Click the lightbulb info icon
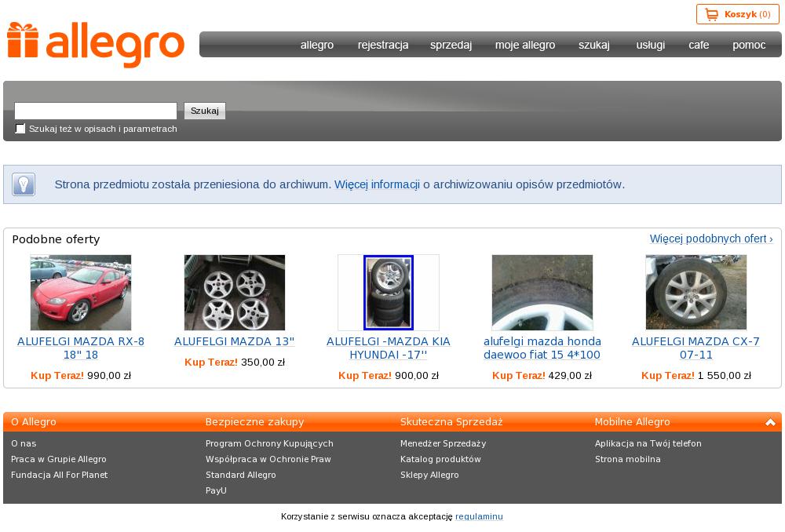The width and height of the screenshot is (785, 532). 24,184
